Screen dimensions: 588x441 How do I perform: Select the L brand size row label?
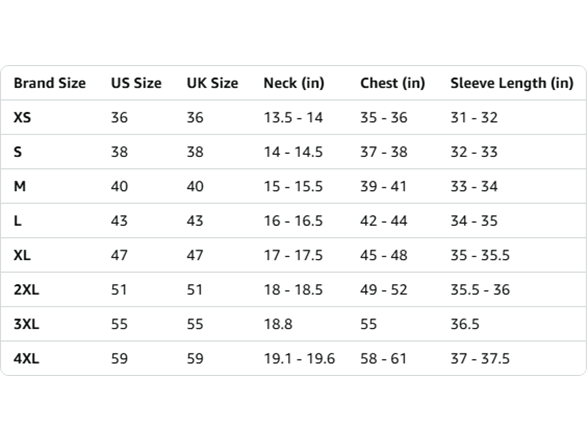[x=18, y=221]
